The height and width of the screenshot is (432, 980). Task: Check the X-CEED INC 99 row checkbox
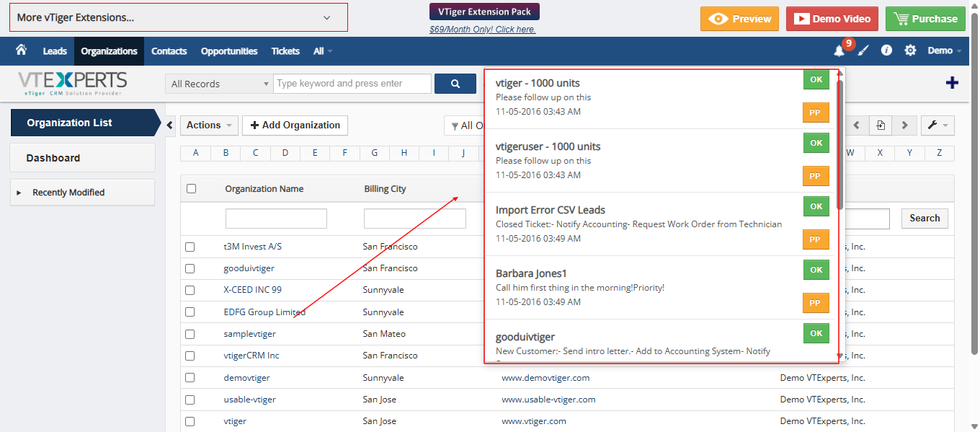(x=190, y=290)
